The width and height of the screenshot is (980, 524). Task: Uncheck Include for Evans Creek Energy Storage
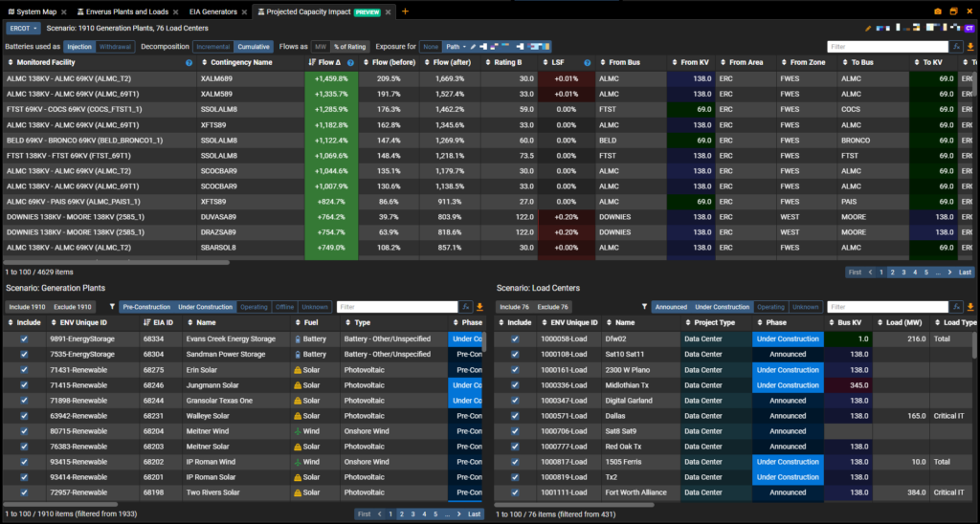click(24, 338)
